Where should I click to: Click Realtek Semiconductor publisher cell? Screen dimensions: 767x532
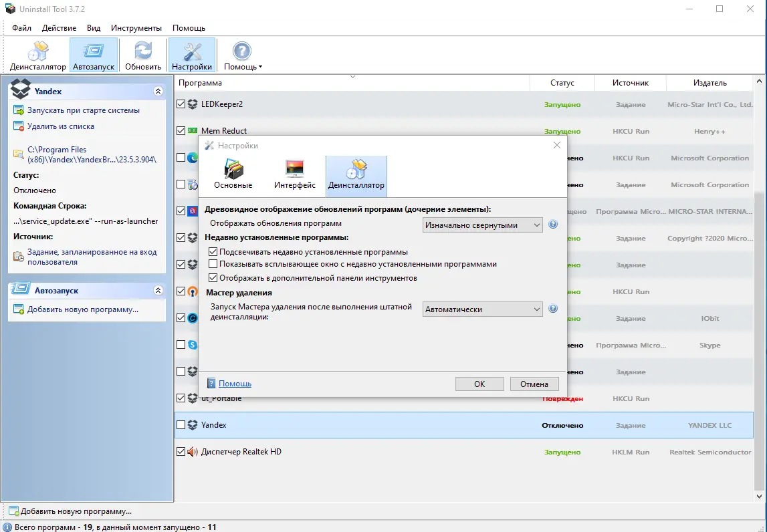[x=710, y=452]
